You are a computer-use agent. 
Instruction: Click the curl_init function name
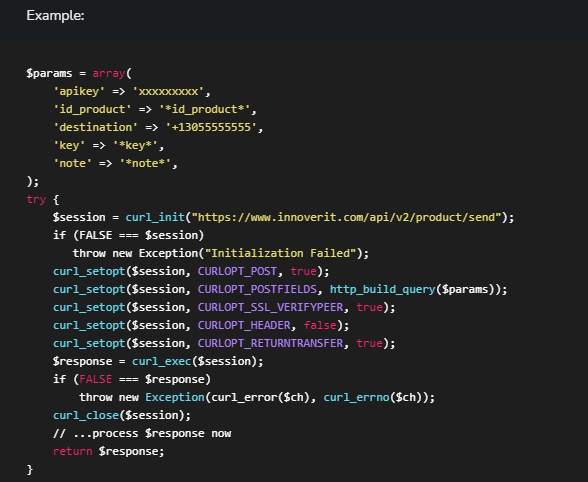coord(155,217)
